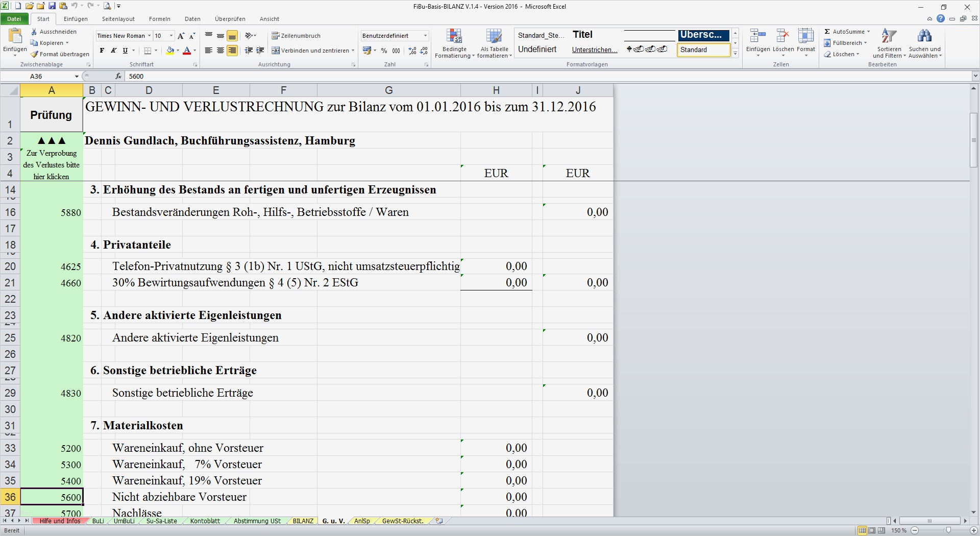Click the decrease decimal places icon
Image resolution: width=980 pixels, height=536 pixels.
[424, 51]
